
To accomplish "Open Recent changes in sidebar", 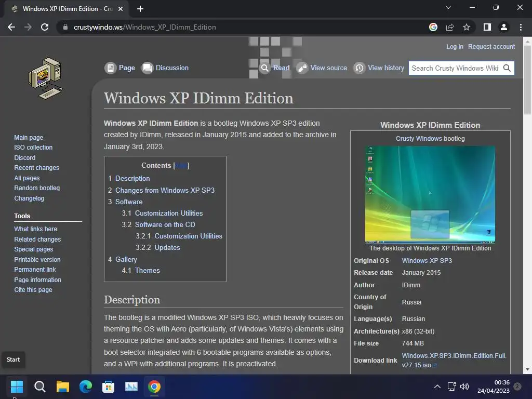I will pyautogui.click(x=37, y=168).
